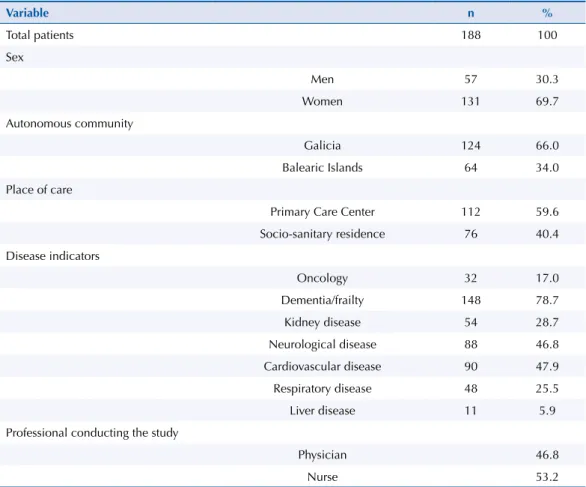Click the count 148 for Dementia/frailty
Screen dimensions: 586x487
coord(471,300)
